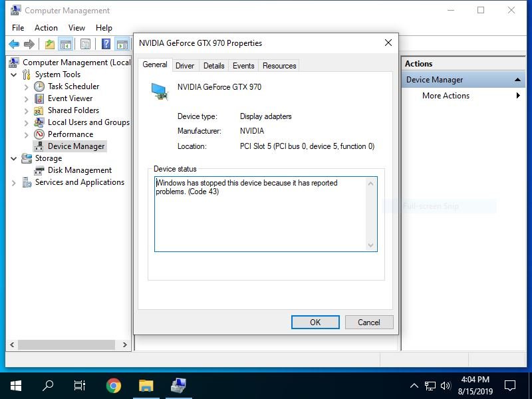Open the volume tray icon
The width and height of the screenshot is (532, 399).
click(x=446, y=386)
